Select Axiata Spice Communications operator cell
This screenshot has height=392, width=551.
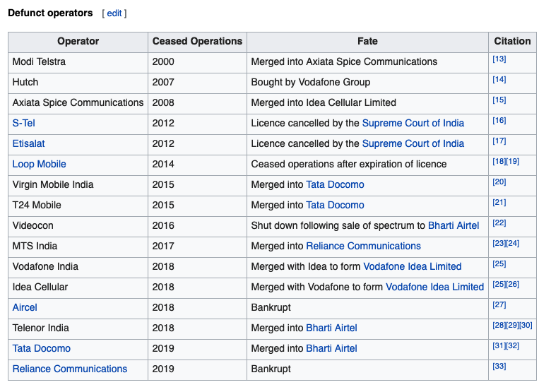[78, 103]
